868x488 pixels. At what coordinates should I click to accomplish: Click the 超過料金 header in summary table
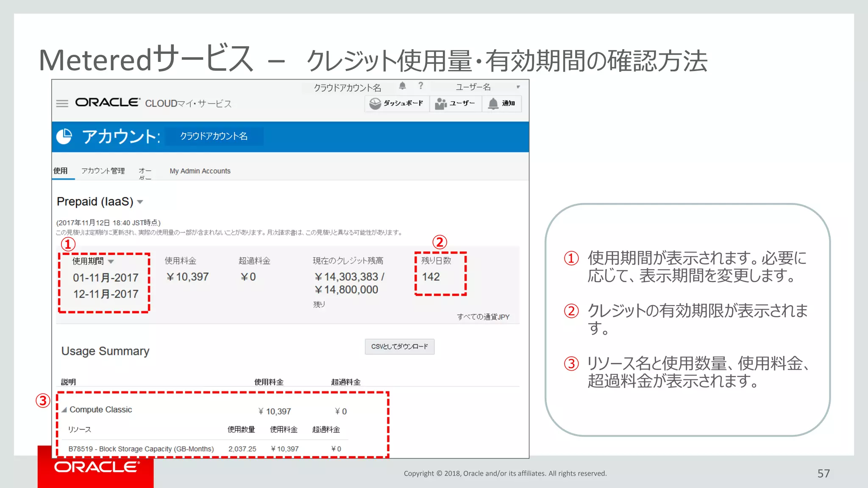click(x=345, y=382)
